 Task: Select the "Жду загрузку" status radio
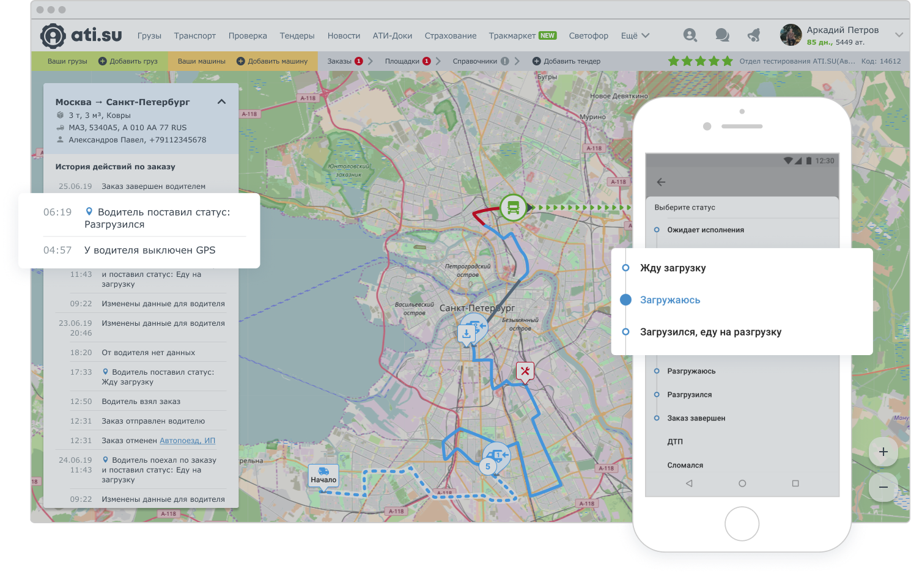(x=625, y=268)
